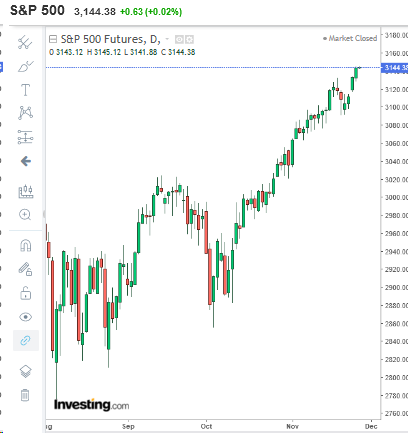Click the Investing.com logo link
The image size is (408, 433).
92,405
